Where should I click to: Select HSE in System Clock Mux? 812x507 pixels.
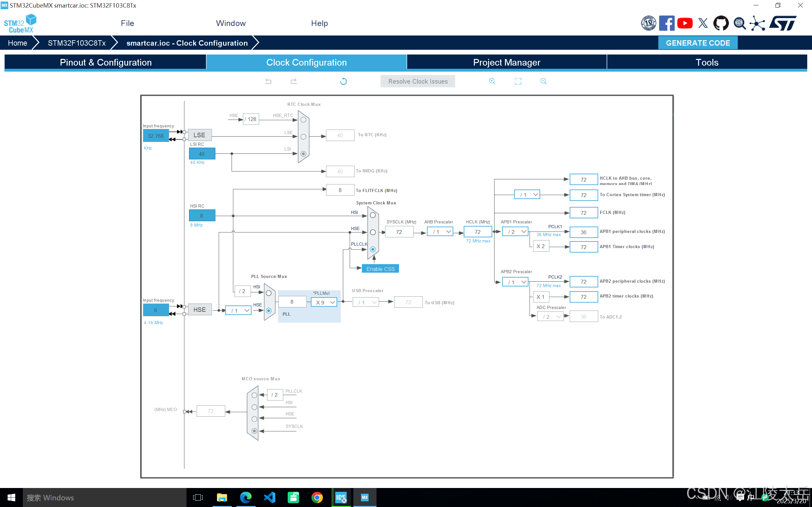[x=373, y=232]
